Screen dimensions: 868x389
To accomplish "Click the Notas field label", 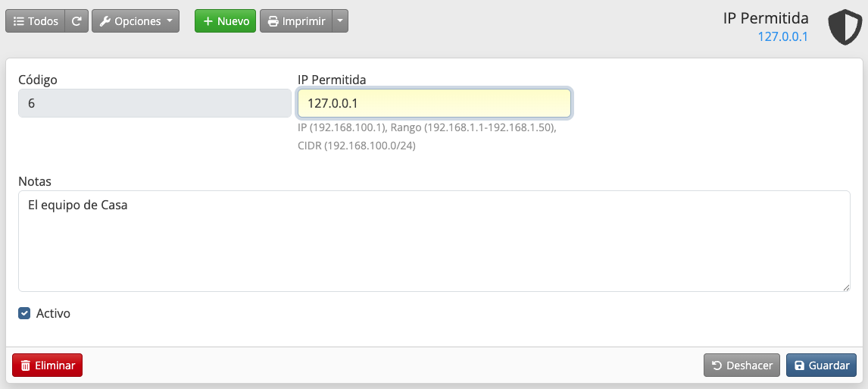I will [35, 181].
